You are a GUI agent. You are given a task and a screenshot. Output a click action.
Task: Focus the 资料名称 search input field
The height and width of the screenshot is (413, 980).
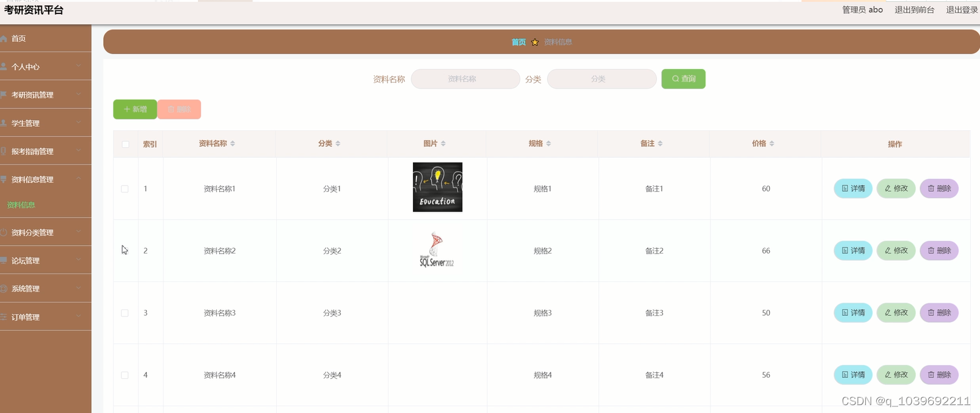(x=466, y=79)
